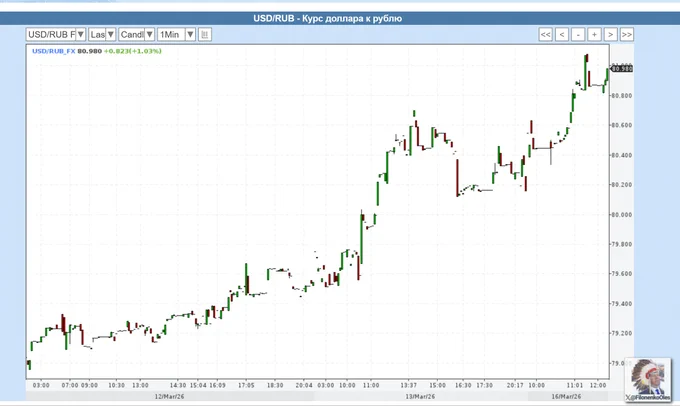Jump to latest data with >> button
Image resolution: width=680 pixels, height=406 pixels.
click(x=627, y=34)
